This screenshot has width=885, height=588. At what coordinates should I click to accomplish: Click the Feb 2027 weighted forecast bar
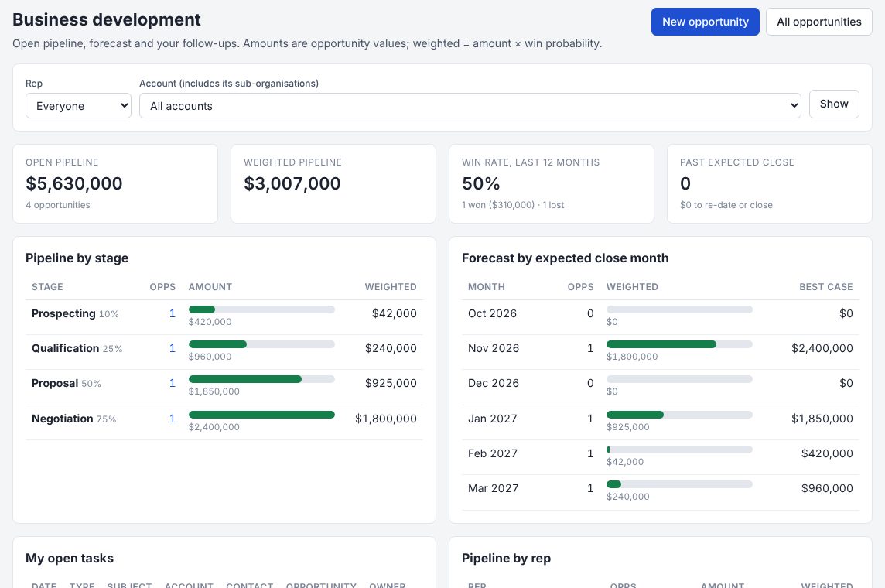point(679,450)
